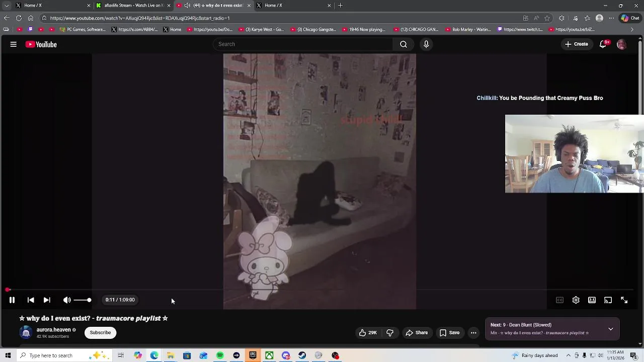Dislike this video

pyautogui.click(x=390, y=333)
